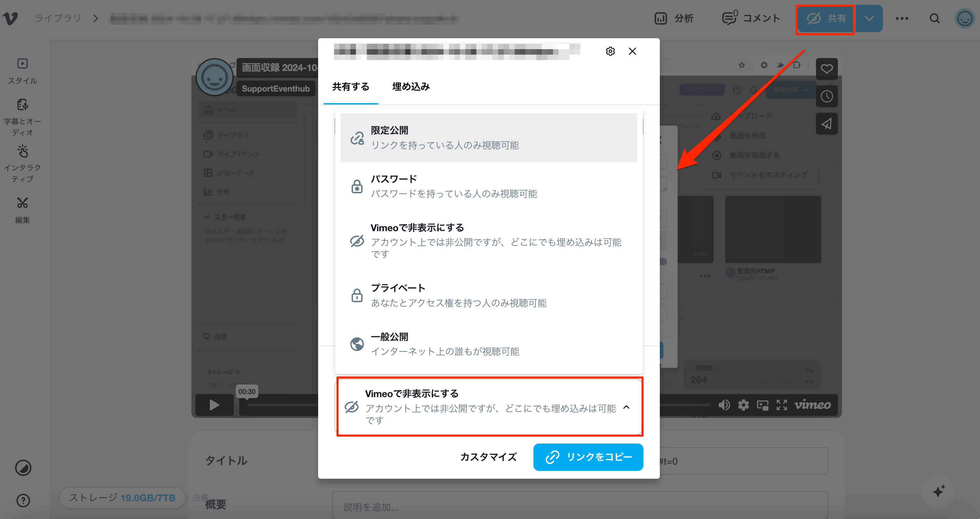Open player quality settings gear
The image size is (980, 519).
pos(743,405)
